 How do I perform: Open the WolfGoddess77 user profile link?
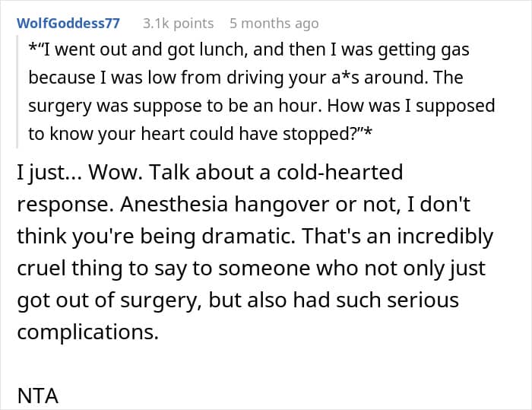(x=68, y=24)
